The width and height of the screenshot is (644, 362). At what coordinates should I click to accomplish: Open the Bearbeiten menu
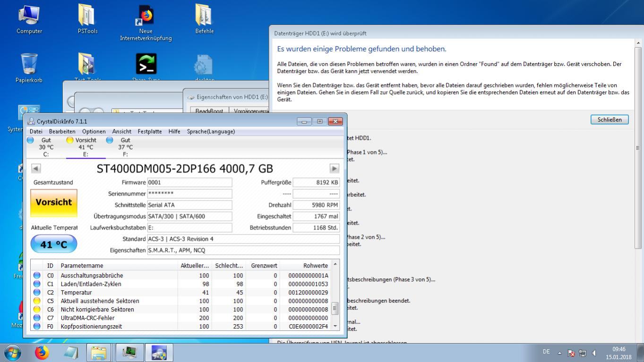point(62,132)
